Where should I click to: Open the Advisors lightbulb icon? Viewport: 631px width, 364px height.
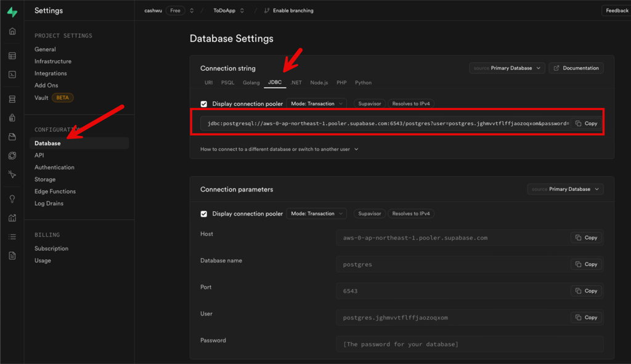pyautogui.click(x=12, y=199)
